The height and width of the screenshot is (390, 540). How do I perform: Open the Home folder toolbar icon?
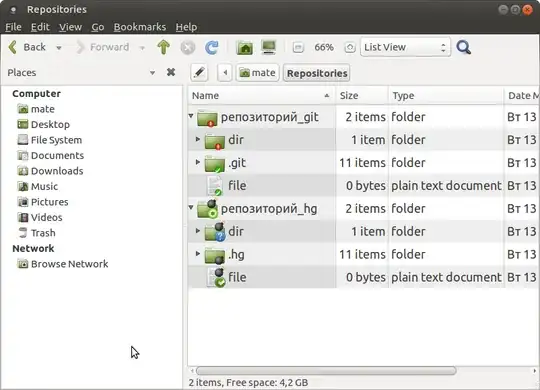245,47
